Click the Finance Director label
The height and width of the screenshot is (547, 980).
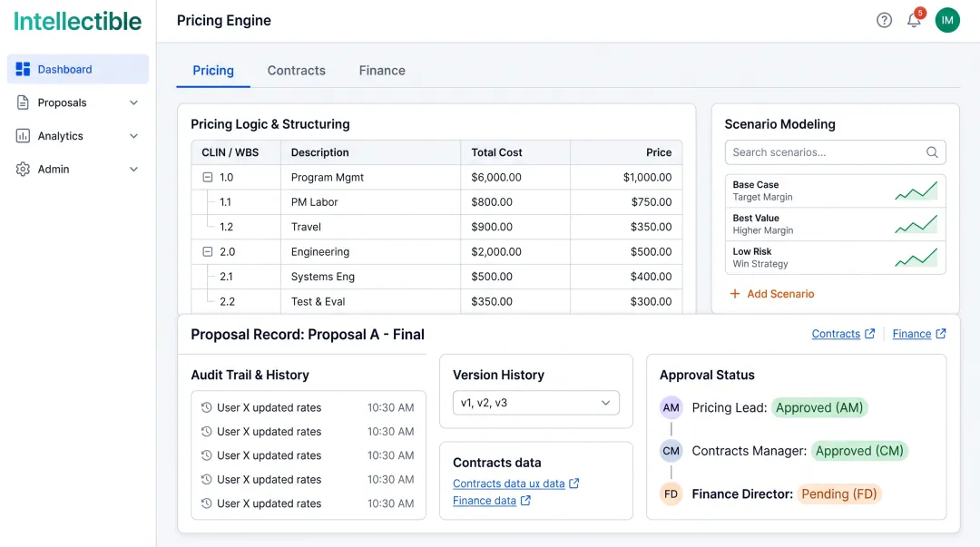click(x=742, y=493)
